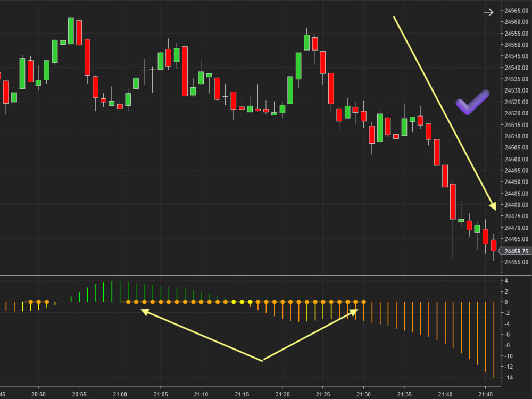The width and height of the screenshot is (532, 399).
Task: Click the 24560.00 price axis label
Action: pos(517,22)
